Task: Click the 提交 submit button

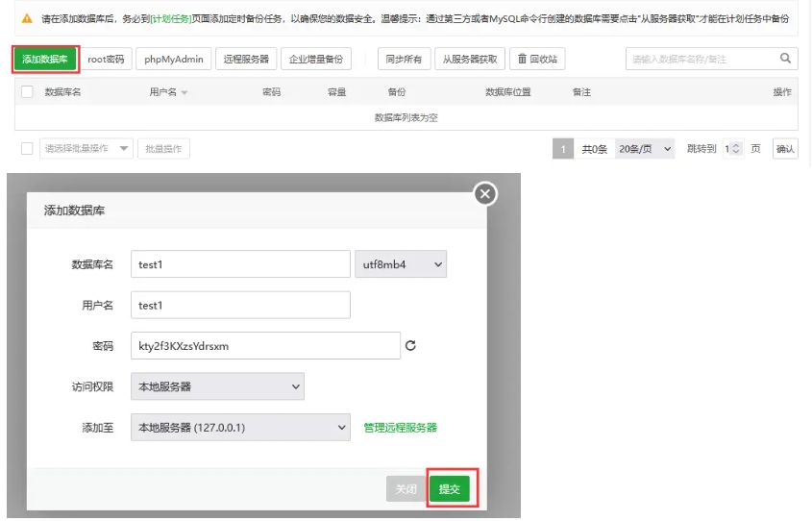Action: coord(449,489)
